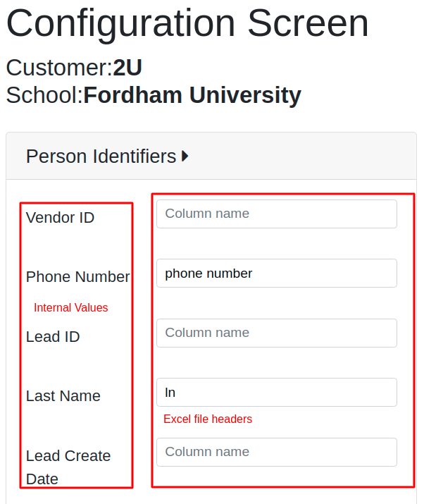
Task: Click the Person Identifiers header title text
Action: [x=101, y=156]
